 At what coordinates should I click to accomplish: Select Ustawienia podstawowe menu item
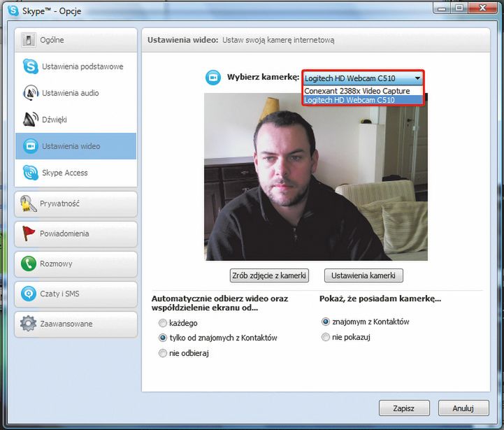[76, 66]
